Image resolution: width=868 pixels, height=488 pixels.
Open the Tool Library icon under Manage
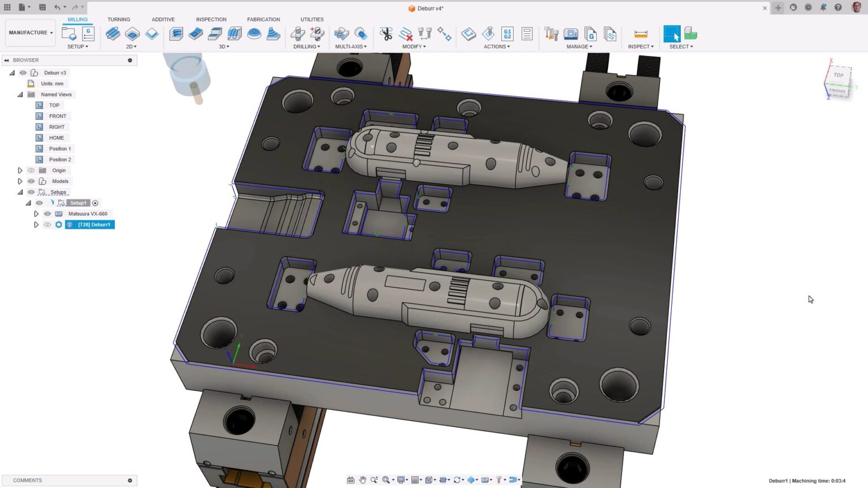tap(552, 34)
